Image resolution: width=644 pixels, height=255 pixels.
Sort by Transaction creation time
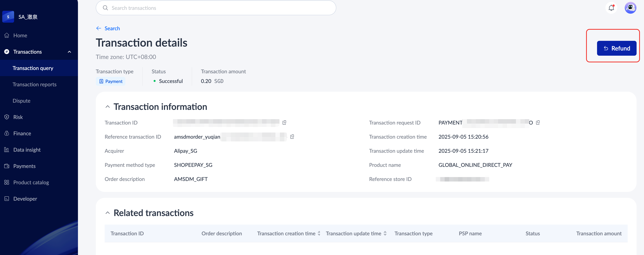point(319,233)
